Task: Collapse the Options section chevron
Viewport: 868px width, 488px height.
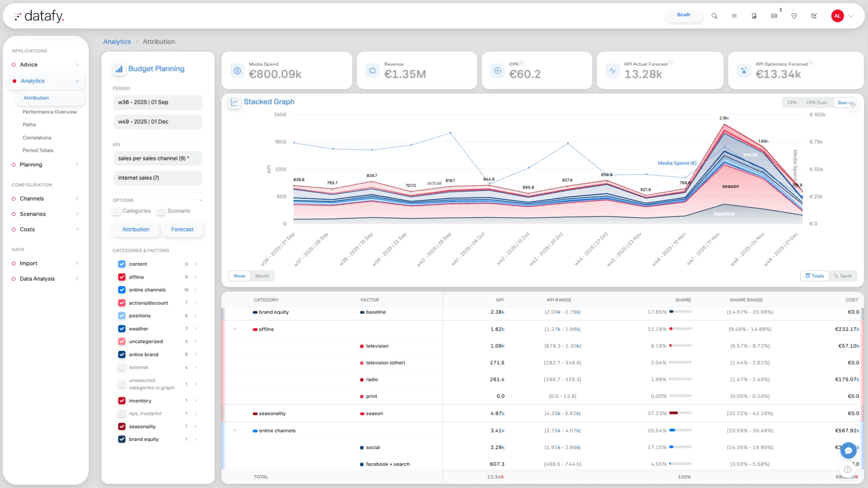Action: click(201, 200)
